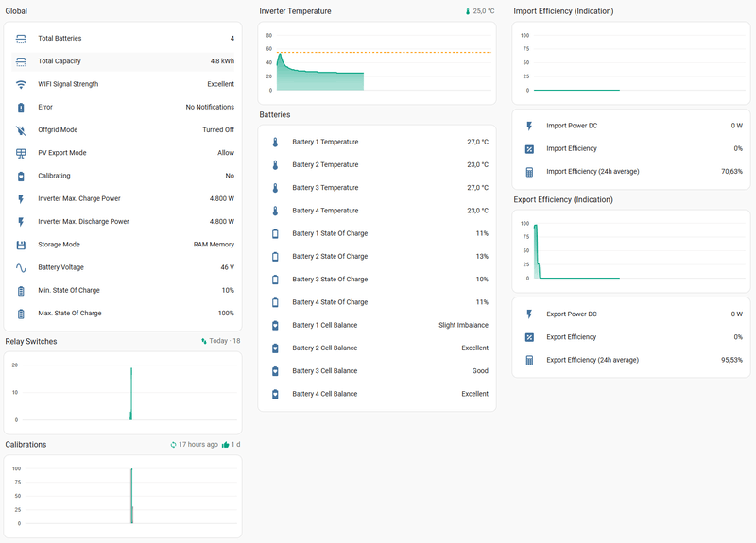Click the Today · 18 relay counter text

[225, 341]
